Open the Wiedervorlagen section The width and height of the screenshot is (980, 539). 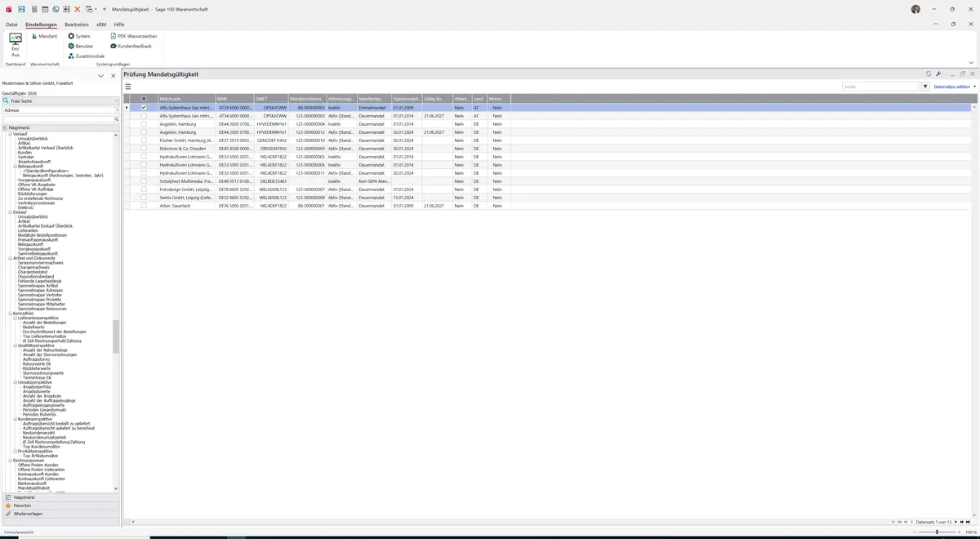pos(60,514)
